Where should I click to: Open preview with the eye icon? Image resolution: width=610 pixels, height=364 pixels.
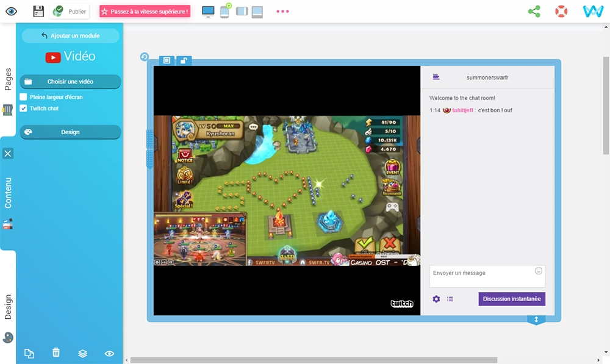point(11,11)
